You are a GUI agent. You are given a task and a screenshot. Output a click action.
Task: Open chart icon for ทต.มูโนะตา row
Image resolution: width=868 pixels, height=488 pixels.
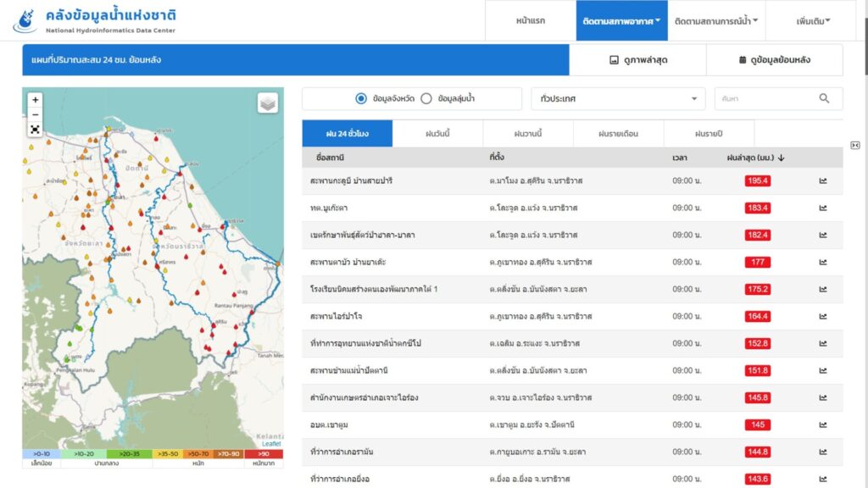[822, 208]
